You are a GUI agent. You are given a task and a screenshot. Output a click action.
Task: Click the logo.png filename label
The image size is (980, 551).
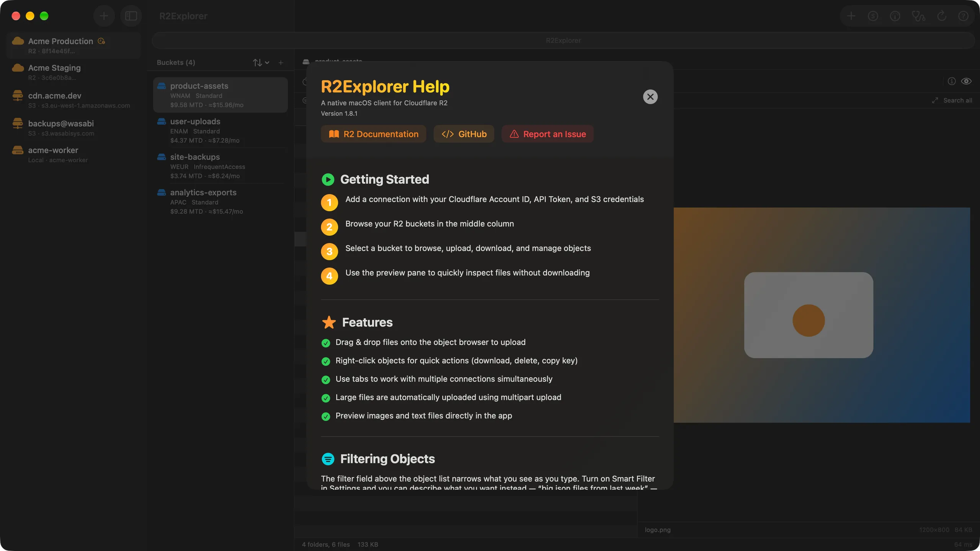(657, 530)
